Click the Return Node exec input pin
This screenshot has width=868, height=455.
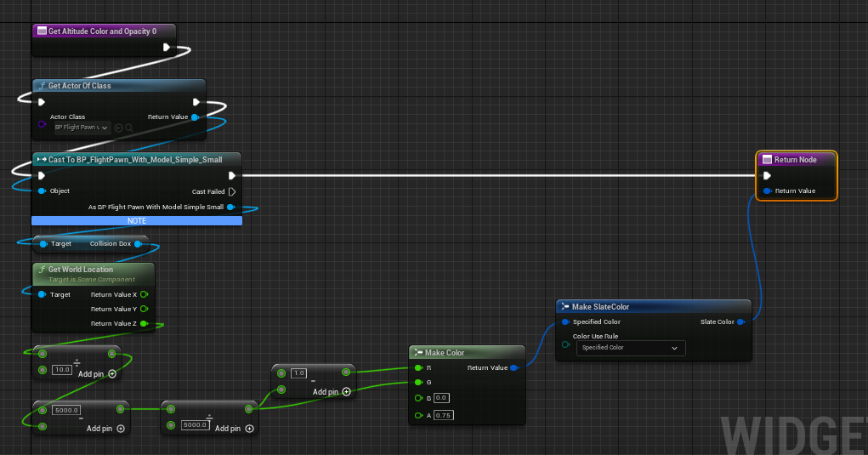pyautogui.click(x=767, y=175)
